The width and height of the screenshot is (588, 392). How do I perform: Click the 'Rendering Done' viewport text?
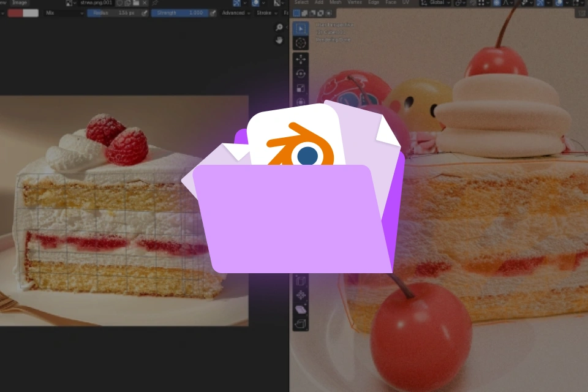[x=333, y=39]
